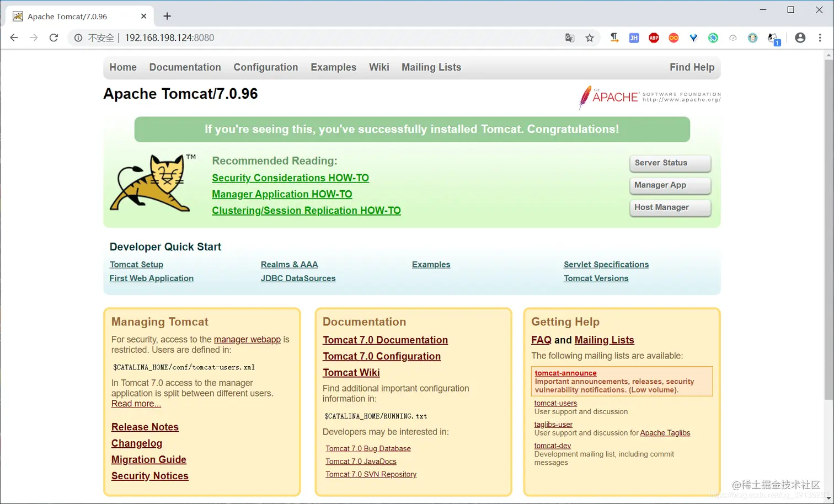Click the Tomcat cat logo
Screen dimensions: 834x504
click(x=152, y=183)
